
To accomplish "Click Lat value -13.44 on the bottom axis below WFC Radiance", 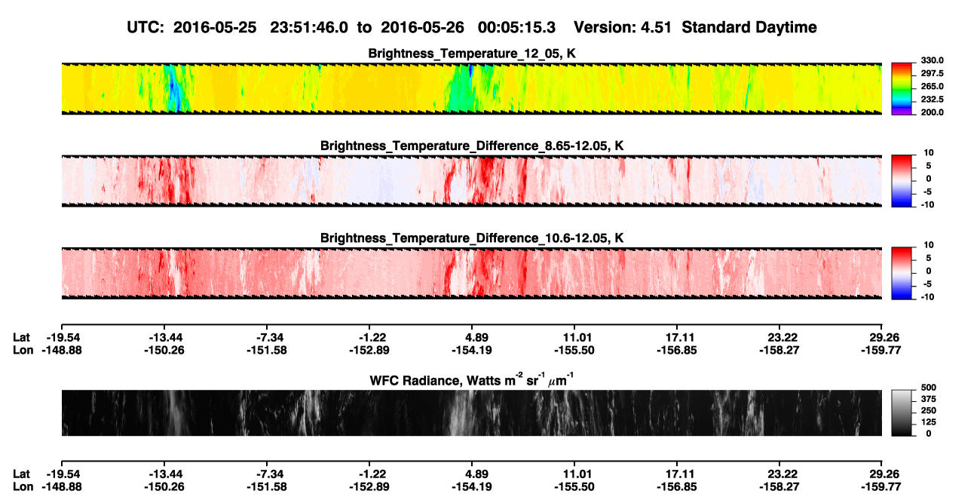I will (164, 474).
